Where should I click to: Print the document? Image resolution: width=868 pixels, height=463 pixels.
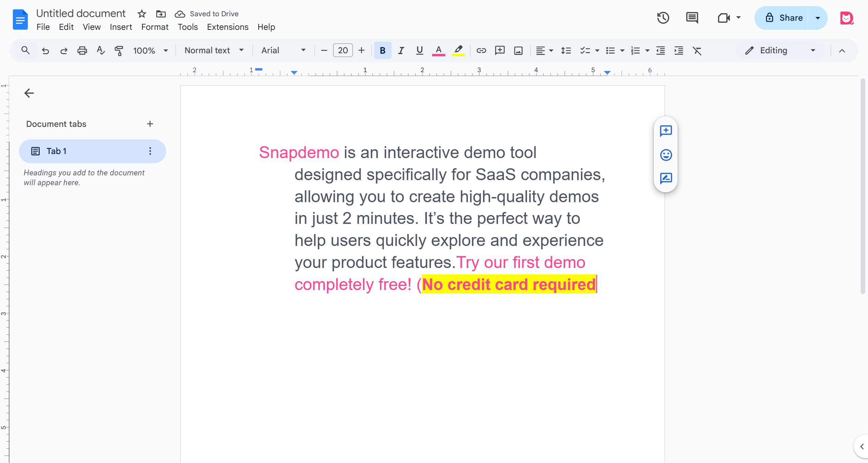click(x=82, y=51)
